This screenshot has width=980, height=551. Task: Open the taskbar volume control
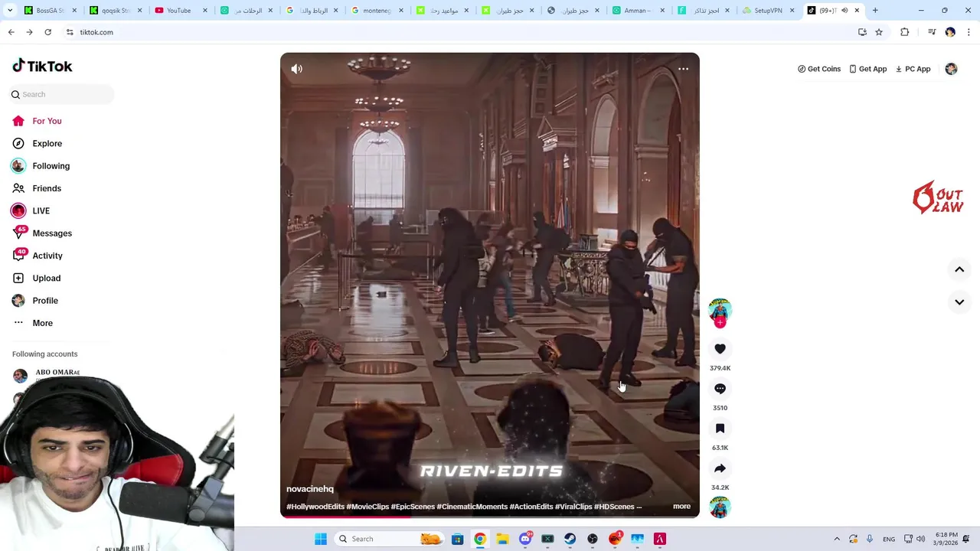click(920, 539)
